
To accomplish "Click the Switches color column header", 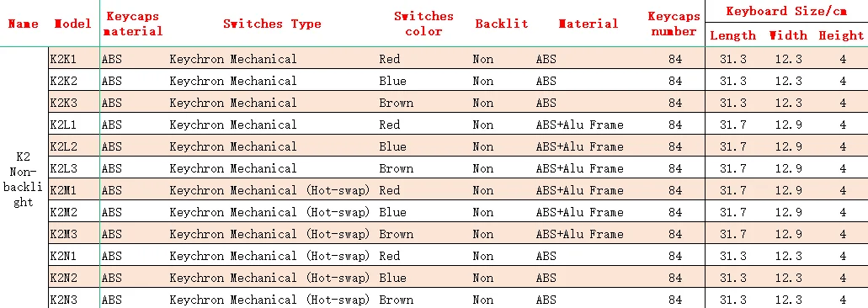I will [423, 24].
